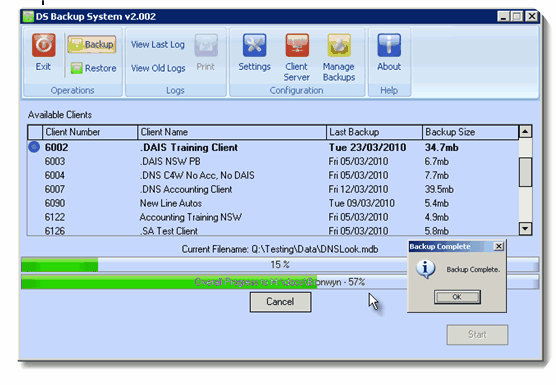
Task: Sort by Client Number column header
Action: (x=90, y=132)
